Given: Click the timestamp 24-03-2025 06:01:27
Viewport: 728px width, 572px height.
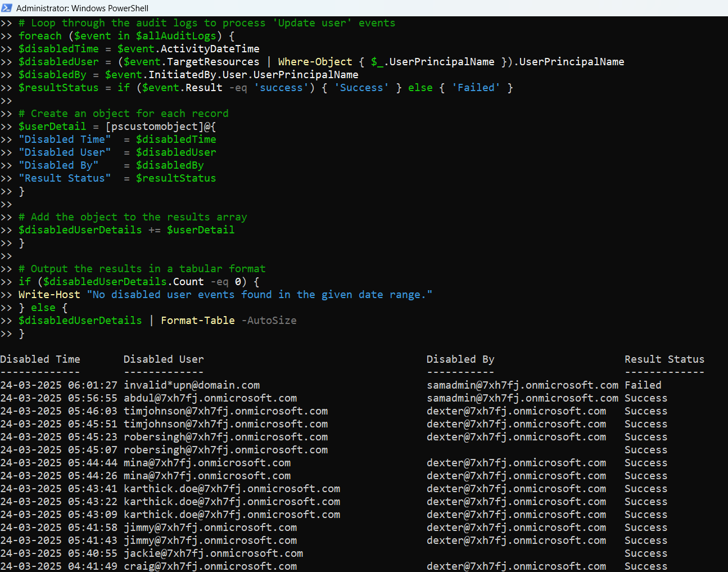Looking at the screenshot, I should click(x=58, y=385).
